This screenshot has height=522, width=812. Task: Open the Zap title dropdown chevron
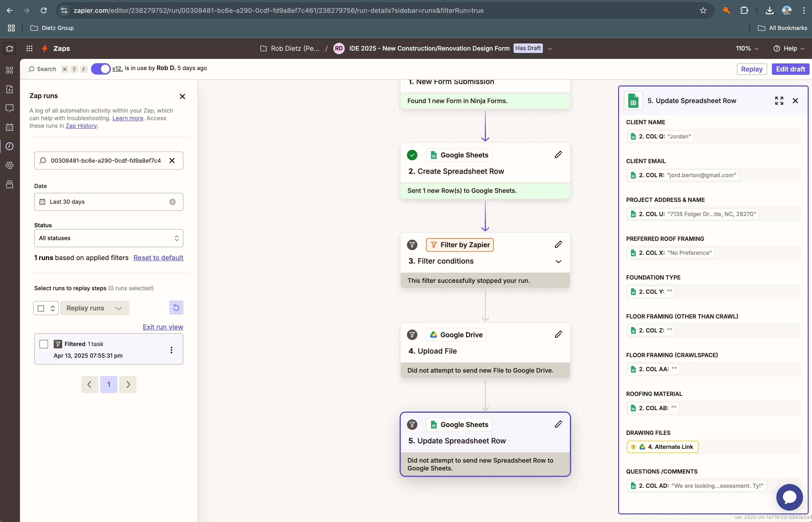(x=550, y=48)
